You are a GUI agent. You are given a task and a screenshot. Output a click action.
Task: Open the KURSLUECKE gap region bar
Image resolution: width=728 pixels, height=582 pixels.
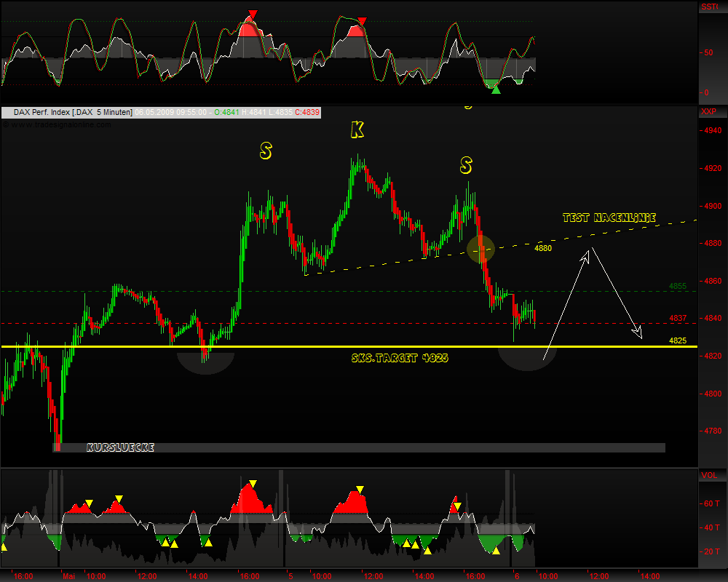coord(120,447)
